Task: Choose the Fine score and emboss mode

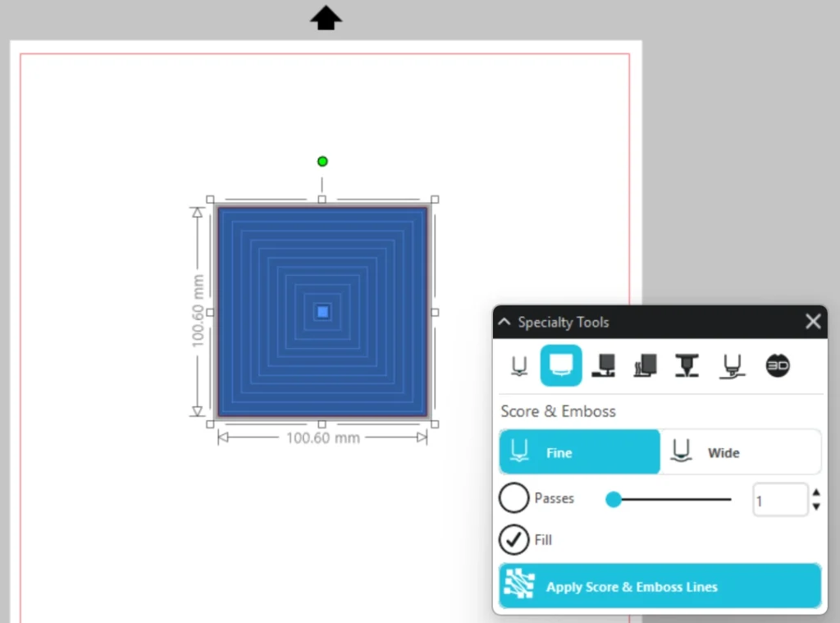Action: pyautogui.click(x=579, y=452)
